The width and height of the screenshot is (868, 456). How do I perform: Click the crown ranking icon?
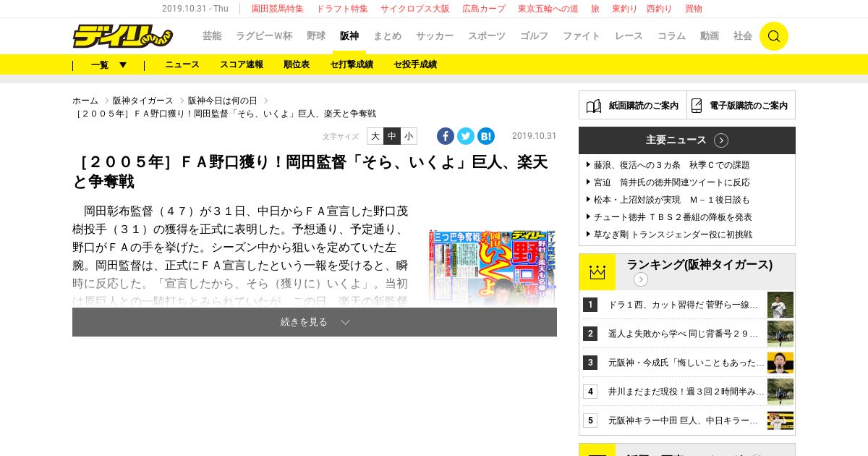click(597, 272)
